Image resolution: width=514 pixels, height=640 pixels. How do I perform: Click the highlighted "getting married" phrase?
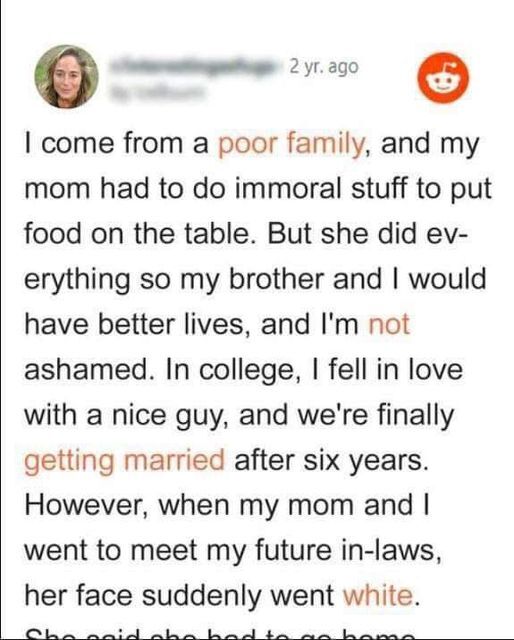(x=125, y=461)
